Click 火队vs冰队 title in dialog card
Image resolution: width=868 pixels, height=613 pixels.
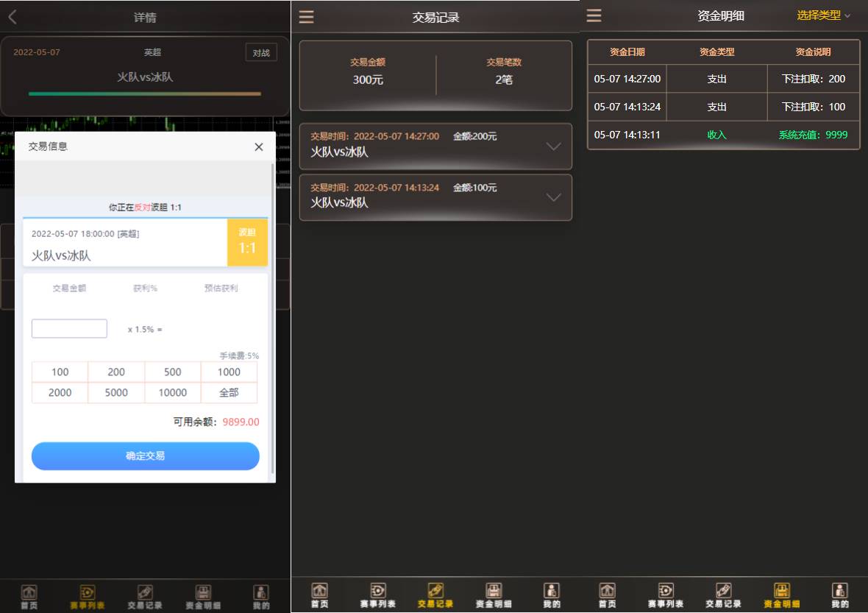[61, 255]
